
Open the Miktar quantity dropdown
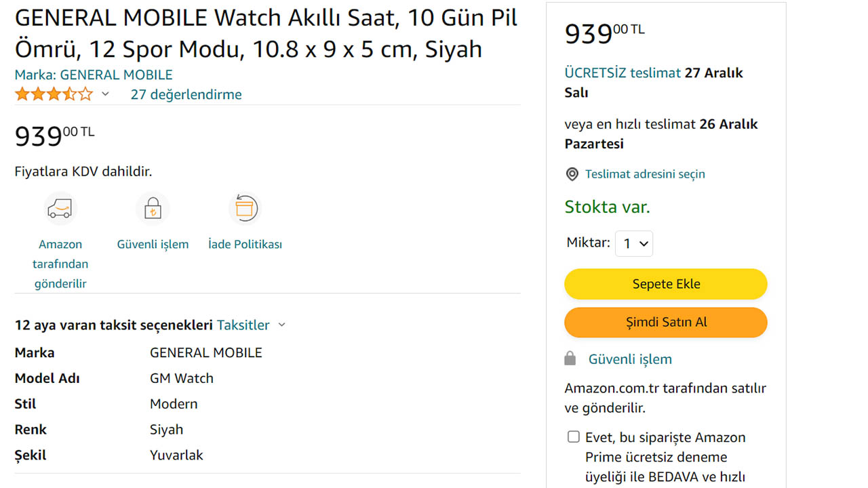click(634, 243)
